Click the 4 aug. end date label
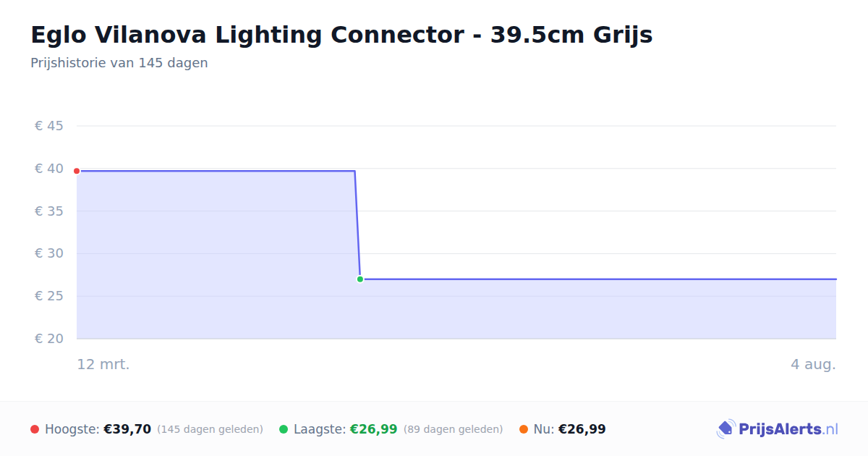Viewport: 868px width, 456px height. 813,365
